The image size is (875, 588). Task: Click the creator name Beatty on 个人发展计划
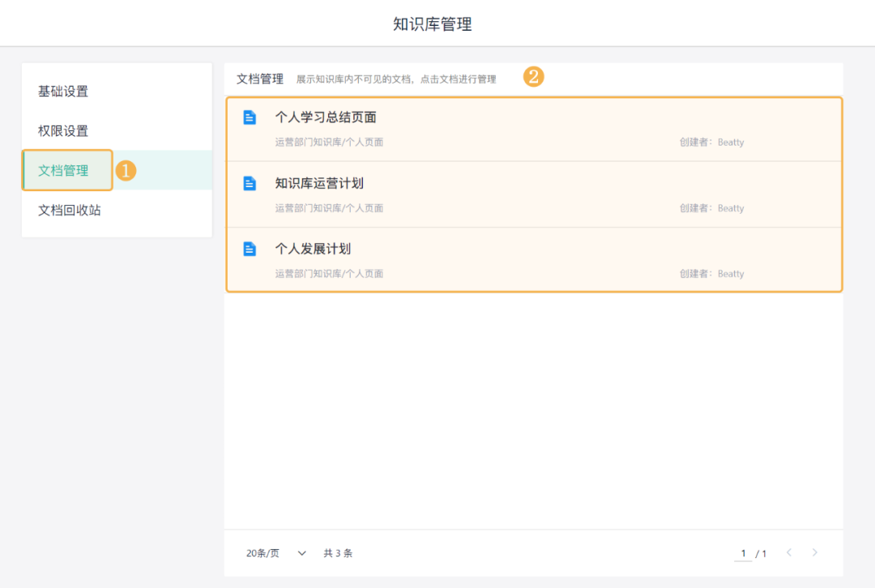click(730, 273)
